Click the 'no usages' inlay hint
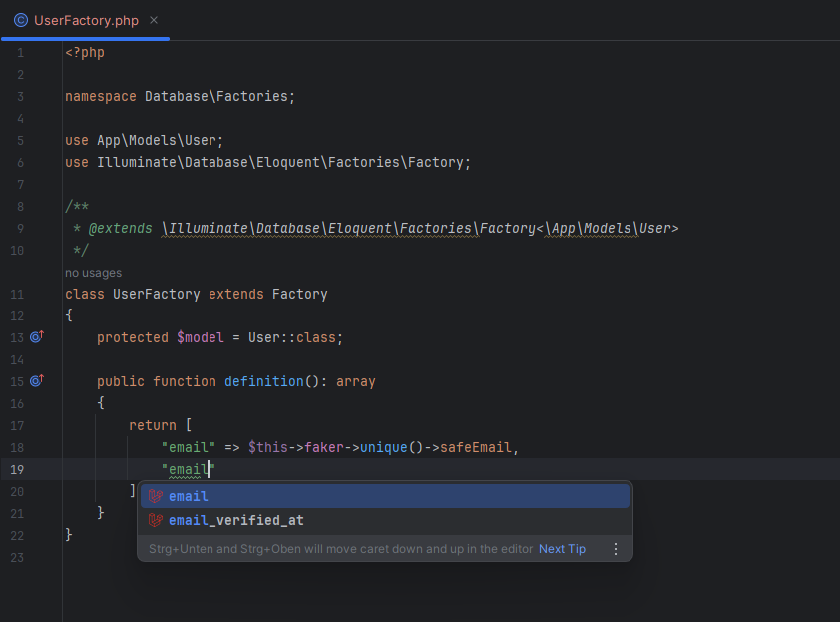The image size is (840, 622). click(x=93, y=273)
